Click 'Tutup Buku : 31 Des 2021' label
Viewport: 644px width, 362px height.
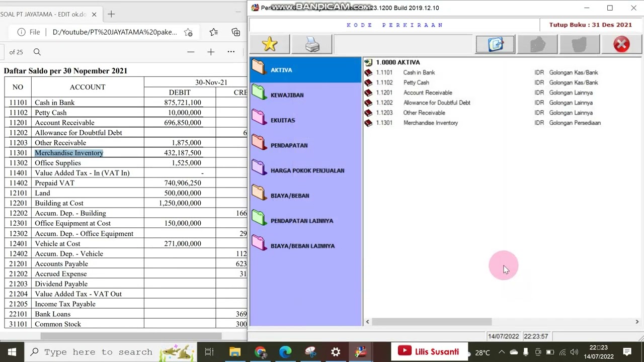pos(590,25)
